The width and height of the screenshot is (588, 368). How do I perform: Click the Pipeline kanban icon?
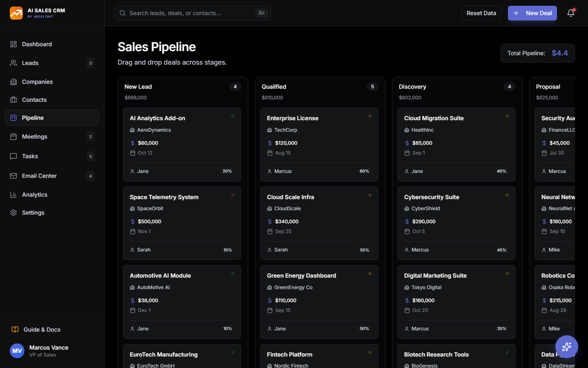click(x=13, y=118)
